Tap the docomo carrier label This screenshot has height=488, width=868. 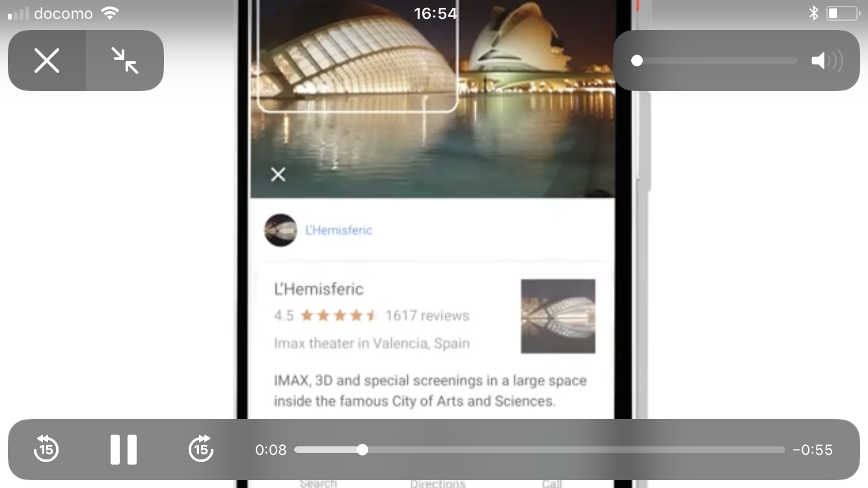click(x=64, y=13)
